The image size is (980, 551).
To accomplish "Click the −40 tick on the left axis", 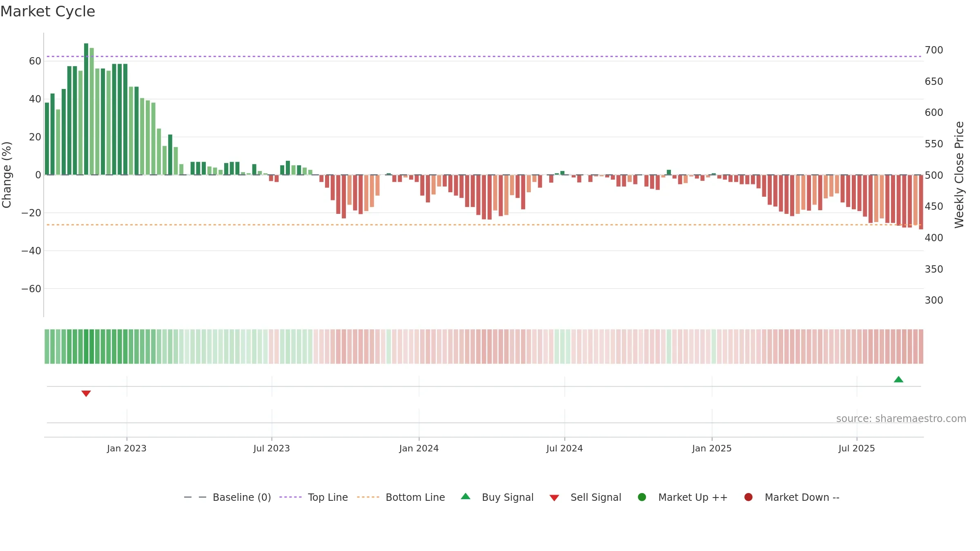I will 31,251.
